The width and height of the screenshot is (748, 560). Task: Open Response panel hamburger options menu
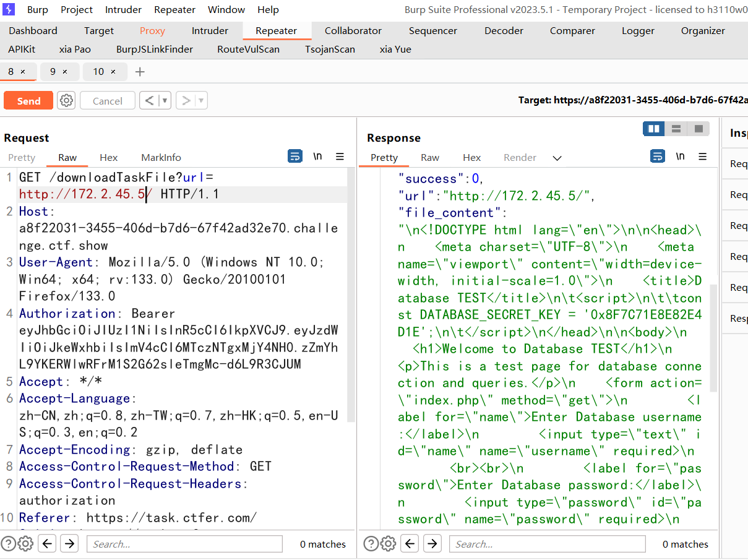(703, 157)
